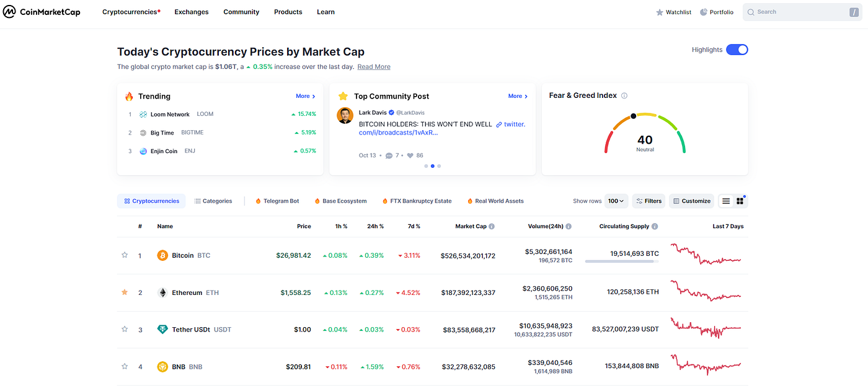Open the Learn nav menu
This screenshot has width=868, height=386.
click(325, 12)
